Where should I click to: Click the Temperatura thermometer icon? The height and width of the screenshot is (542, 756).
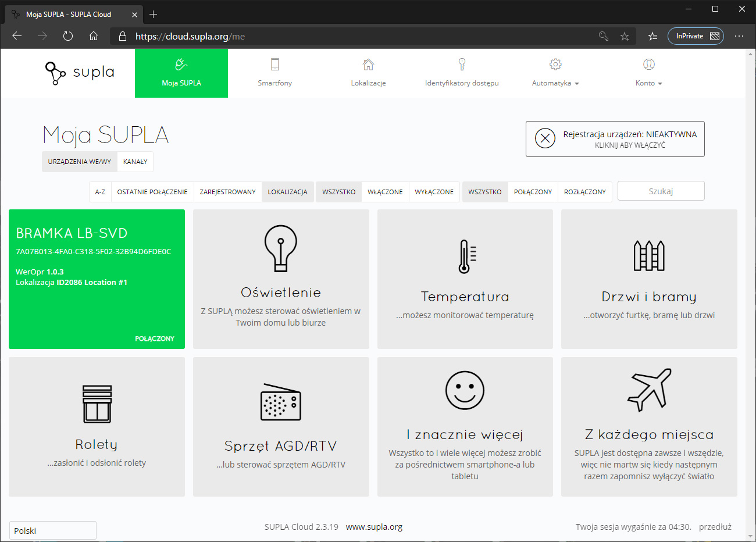[467, 256]
